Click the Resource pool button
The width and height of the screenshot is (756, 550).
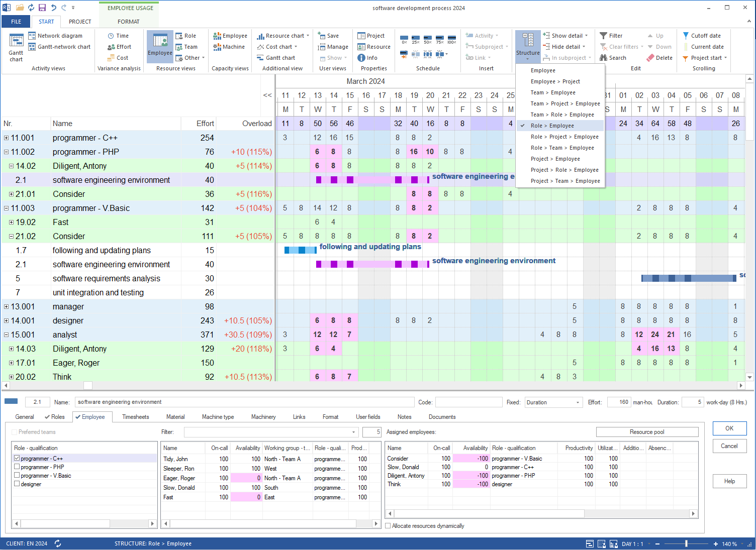click(x=647, y=432)
